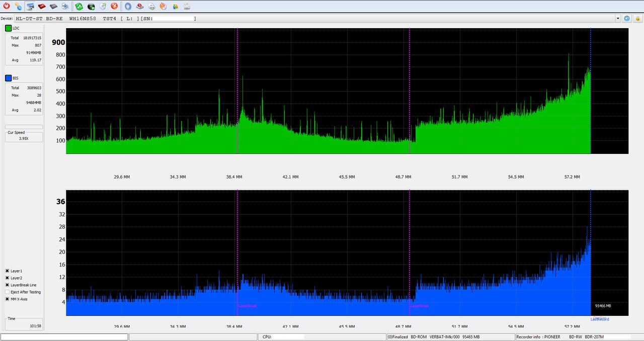Click the LastRecord marker label
644x341 pixels.
pyautogui.click(x=600, y=319)
